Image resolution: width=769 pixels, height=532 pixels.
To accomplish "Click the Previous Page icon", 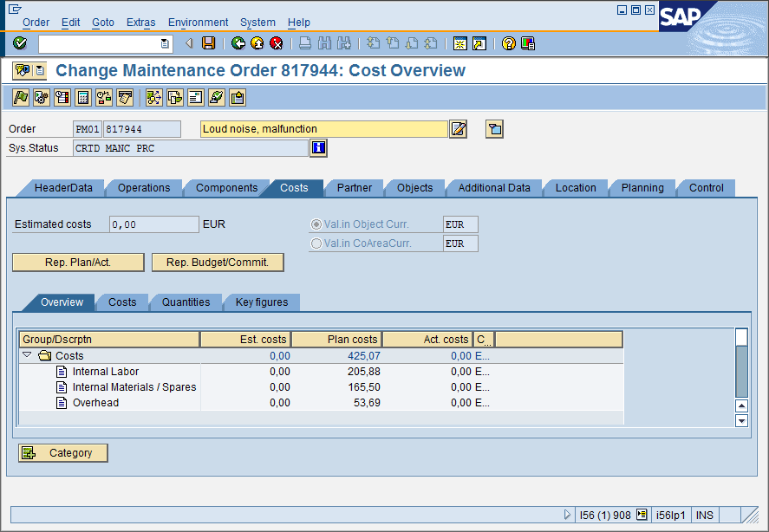I will point(393,43).
